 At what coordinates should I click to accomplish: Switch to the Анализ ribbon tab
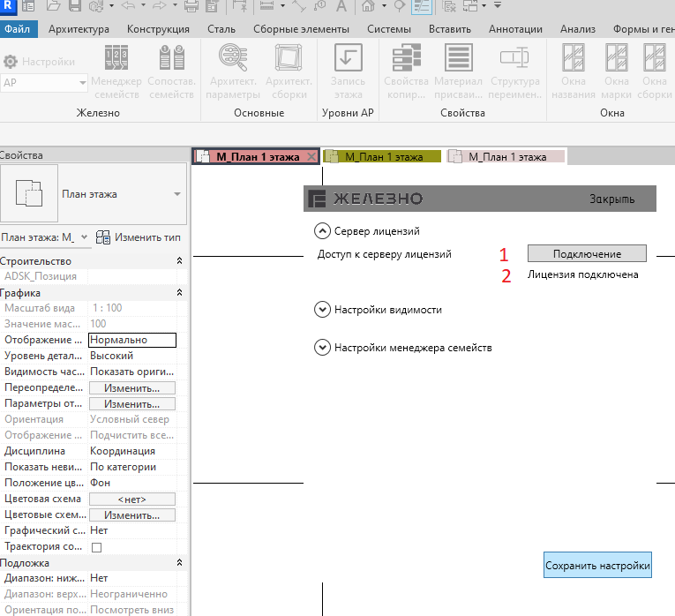tap(577, 29)
